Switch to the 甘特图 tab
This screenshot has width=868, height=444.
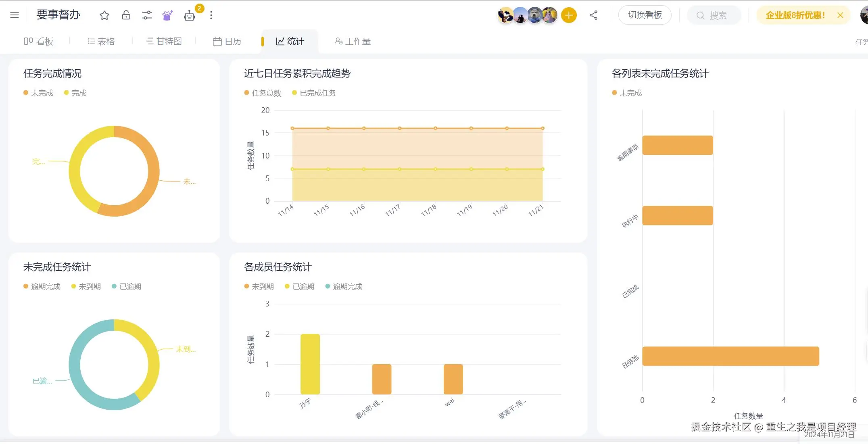click(164, 42)
